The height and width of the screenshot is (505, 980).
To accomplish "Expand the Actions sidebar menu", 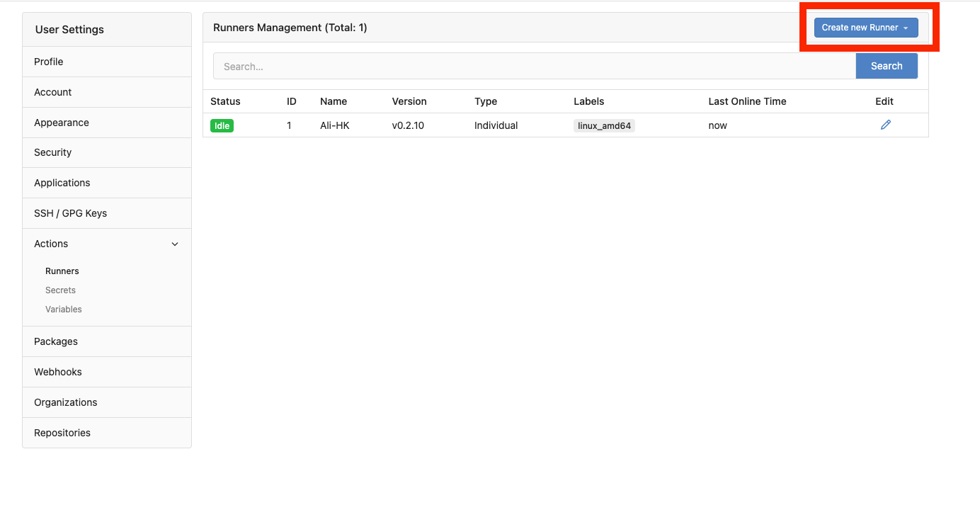I will (x=50, y=243).
